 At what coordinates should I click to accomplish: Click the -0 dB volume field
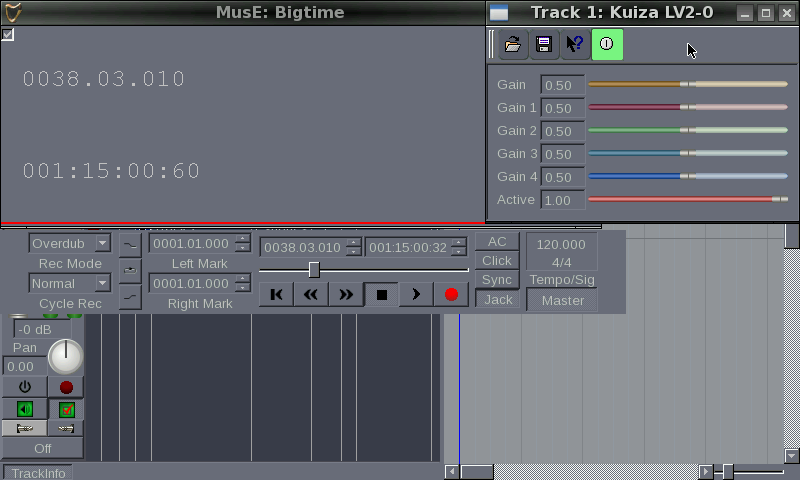pos(42,330)
